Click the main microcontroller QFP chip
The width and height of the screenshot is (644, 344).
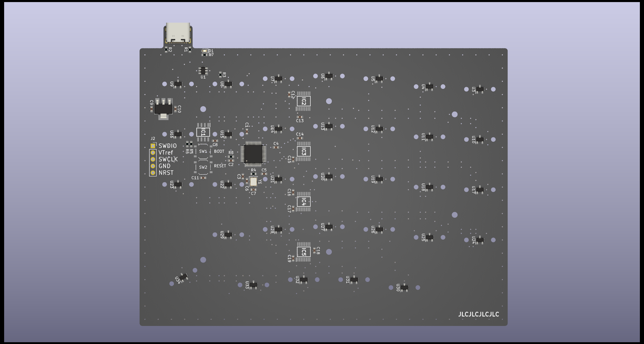[x=253, y=154]
